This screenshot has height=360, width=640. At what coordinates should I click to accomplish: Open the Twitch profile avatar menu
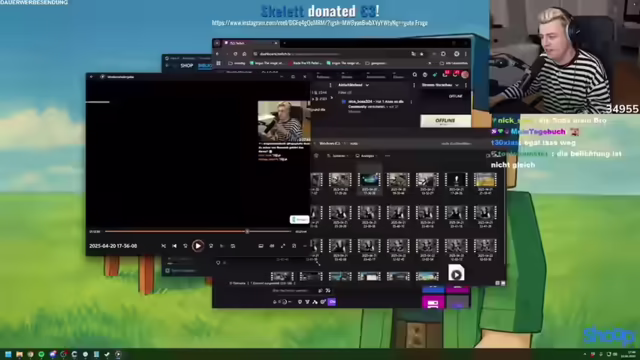[x=465, y=75]
